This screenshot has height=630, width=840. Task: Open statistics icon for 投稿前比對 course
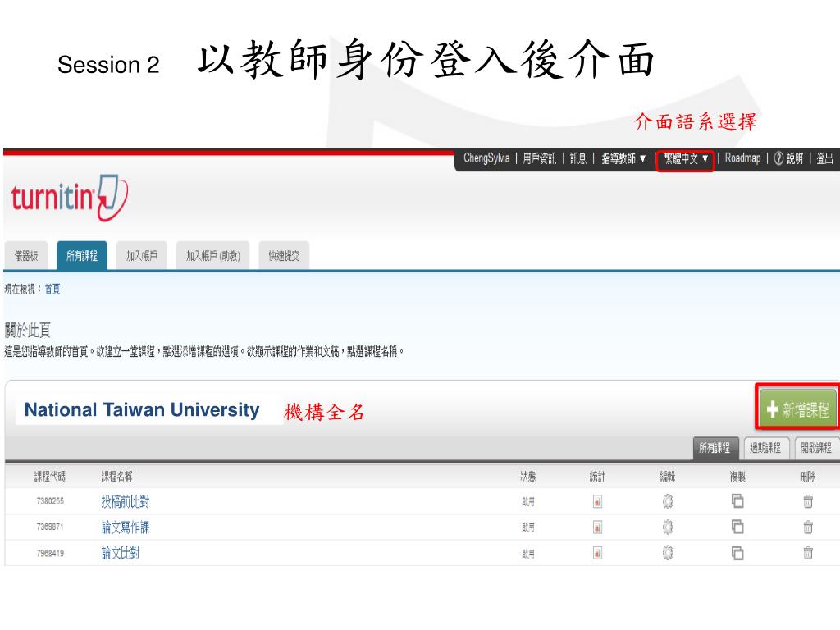click(x=597, y=501)
